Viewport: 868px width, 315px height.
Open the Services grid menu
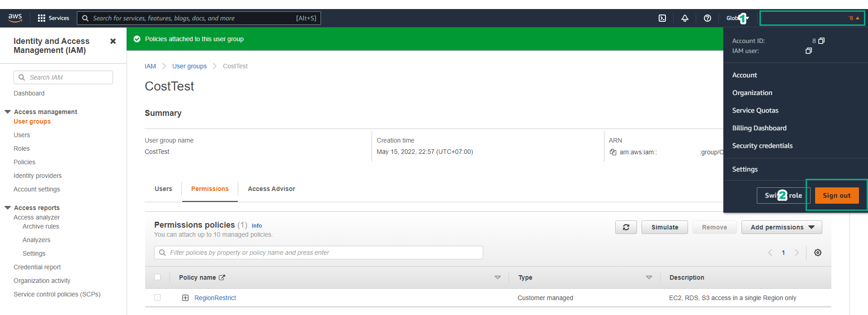[53, 18]
